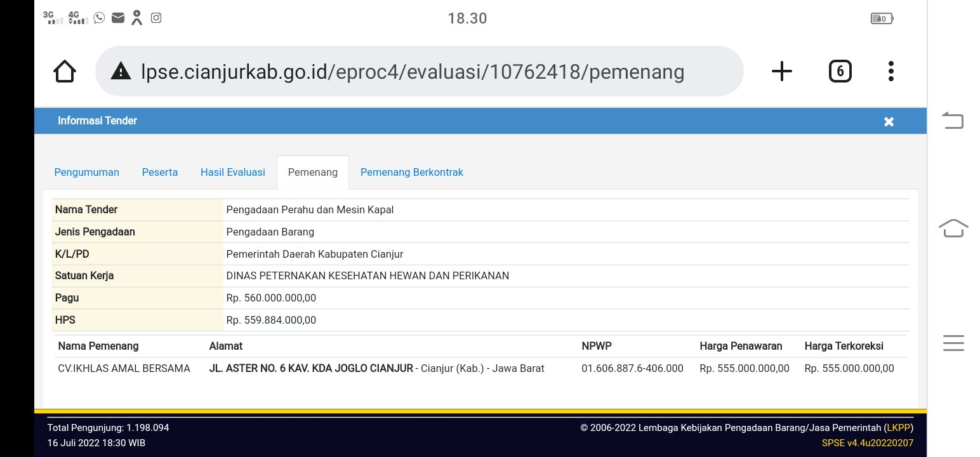Open the Hasil Evaluasi tab
The height and width of the screenshot is (457, 980).
(x=232, y=173)
